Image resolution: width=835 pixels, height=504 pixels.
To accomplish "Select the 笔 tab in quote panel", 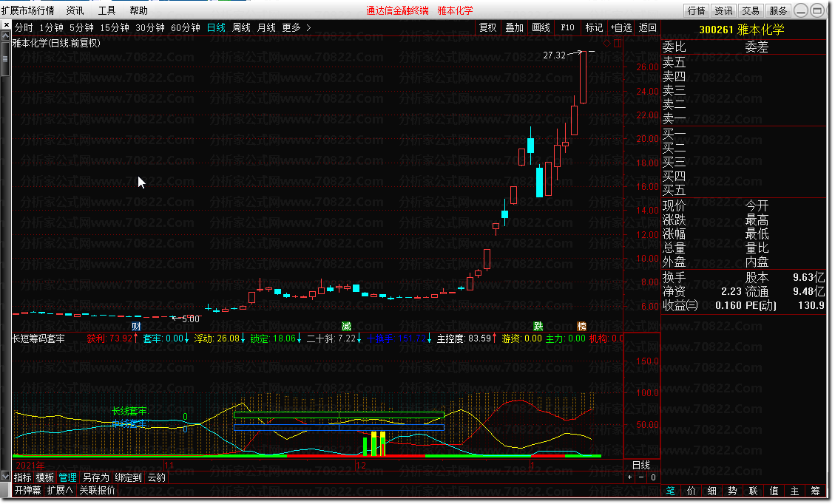I will [x=671, y=491].
